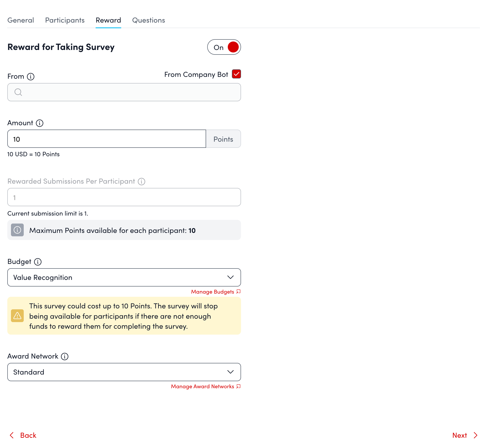Viewport: 490px width, 448px height.
Task: Click the warning icon in the cost notice
Action: 17,316
